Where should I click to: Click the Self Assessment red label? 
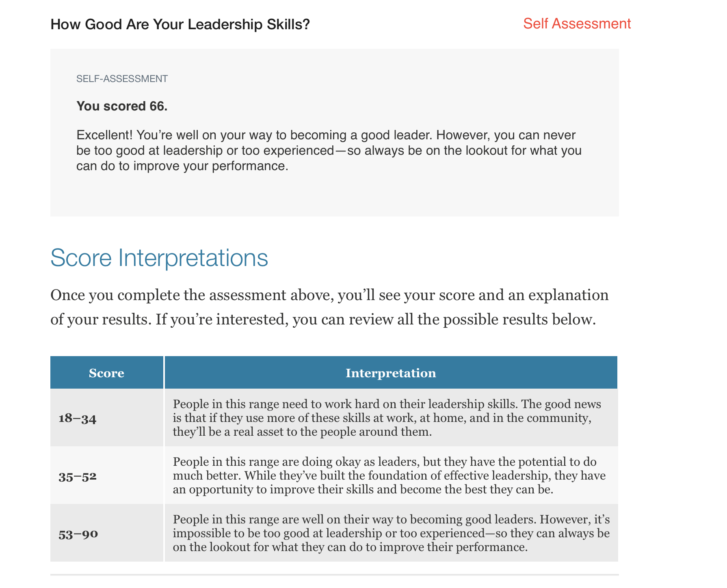(577, 24)
